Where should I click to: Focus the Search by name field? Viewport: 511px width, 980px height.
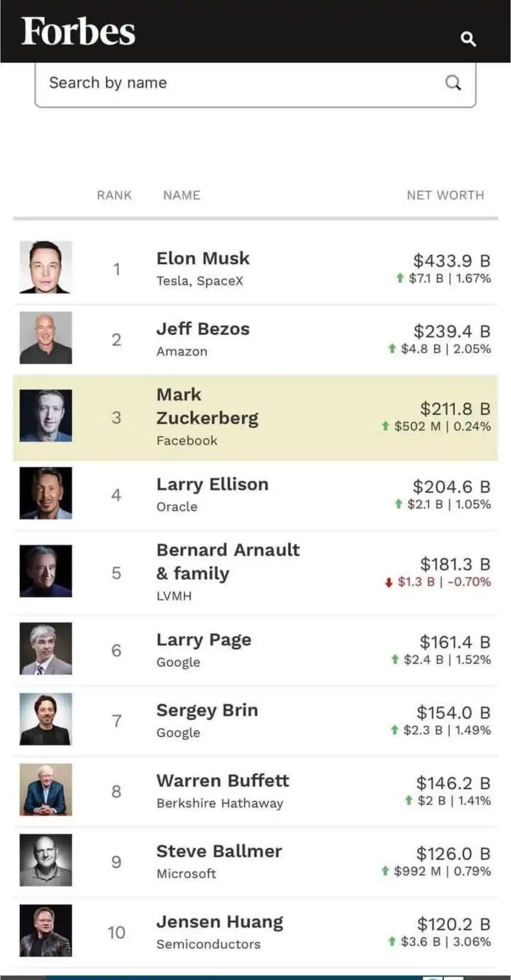pos(239,83)
